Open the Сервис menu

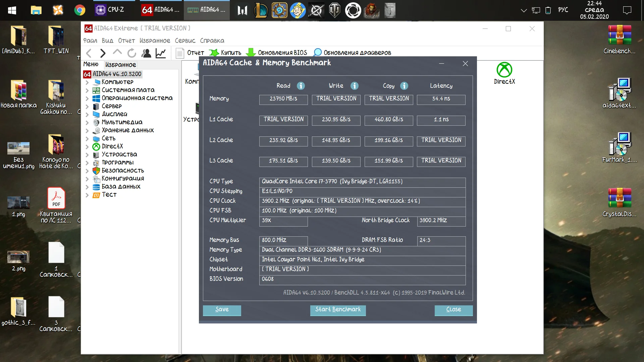185,41
